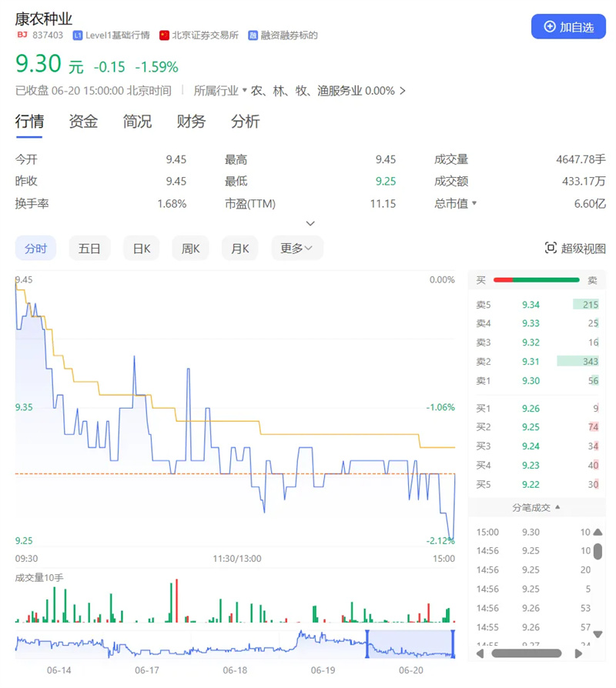Switch chart to 五日 view
This screenshot has width=616, height=688.
(89, 249)
